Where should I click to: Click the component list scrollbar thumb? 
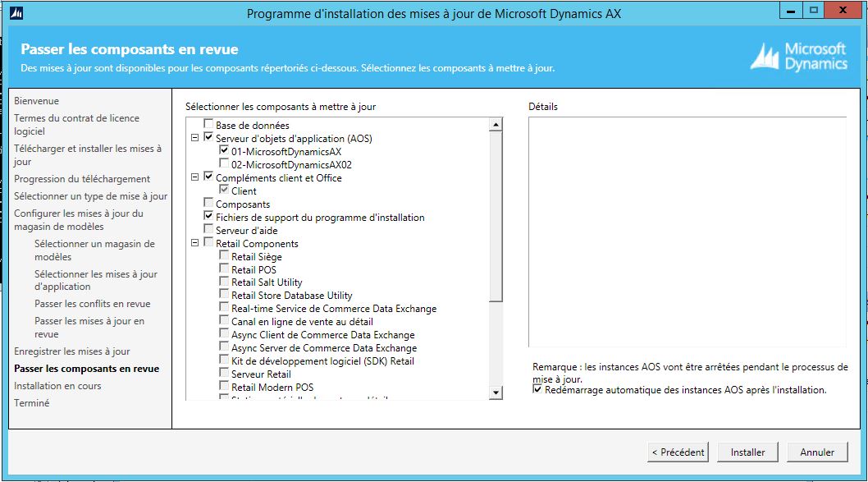(x=496, y=216)
